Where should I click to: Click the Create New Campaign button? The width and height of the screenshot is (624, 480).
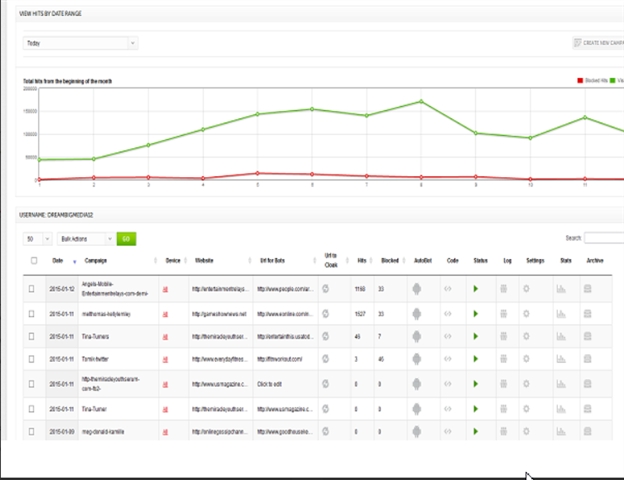(597, 43)
